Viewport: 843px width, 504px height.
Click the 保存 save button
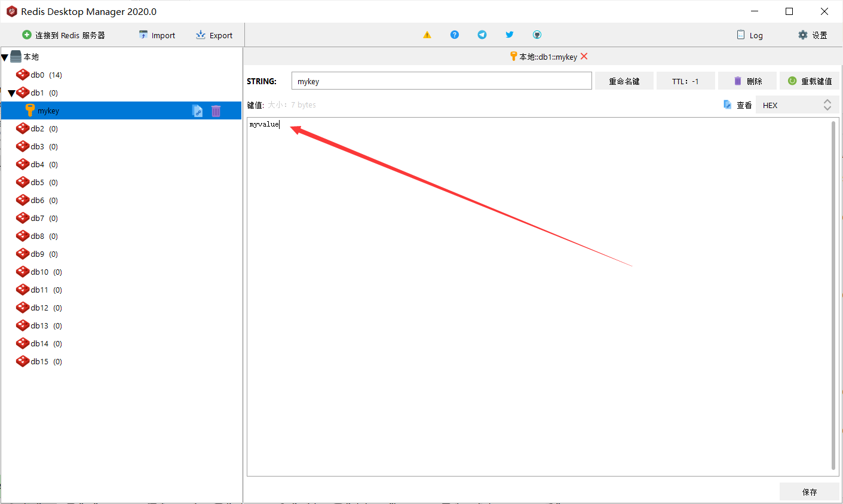pyautogui.click(x=810, y=491)
